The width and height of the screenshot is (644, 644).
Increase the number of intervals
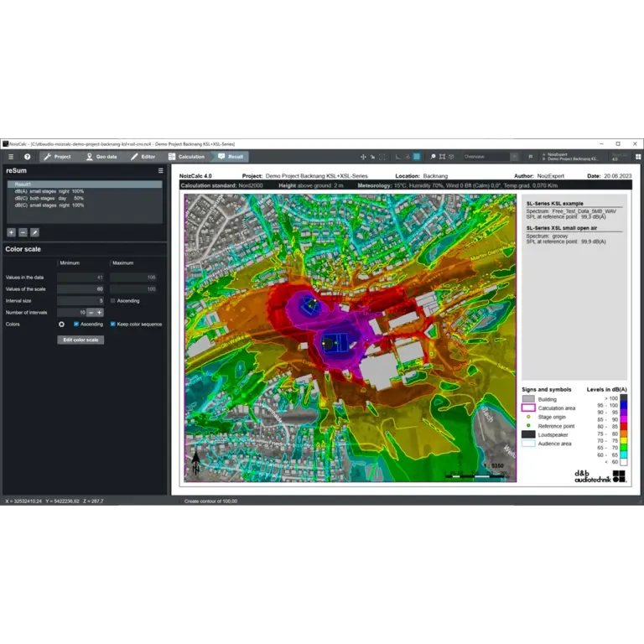click(x=100, y=312)
